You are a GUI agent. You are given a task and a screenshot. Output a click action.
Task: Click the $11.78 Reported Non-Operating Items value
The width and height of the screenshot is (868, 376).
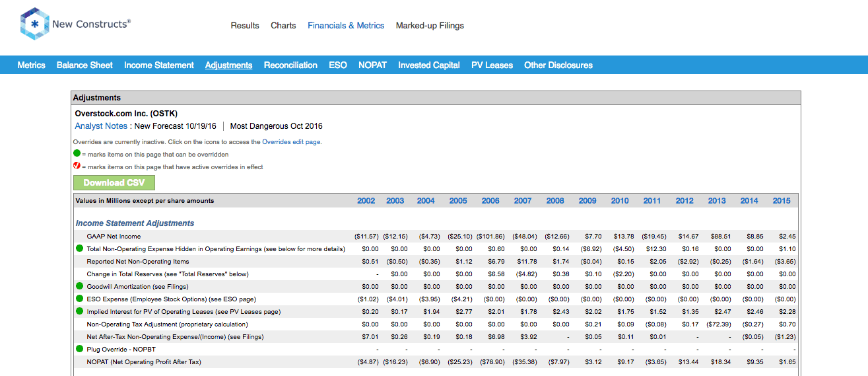click(x=526, y=262)
